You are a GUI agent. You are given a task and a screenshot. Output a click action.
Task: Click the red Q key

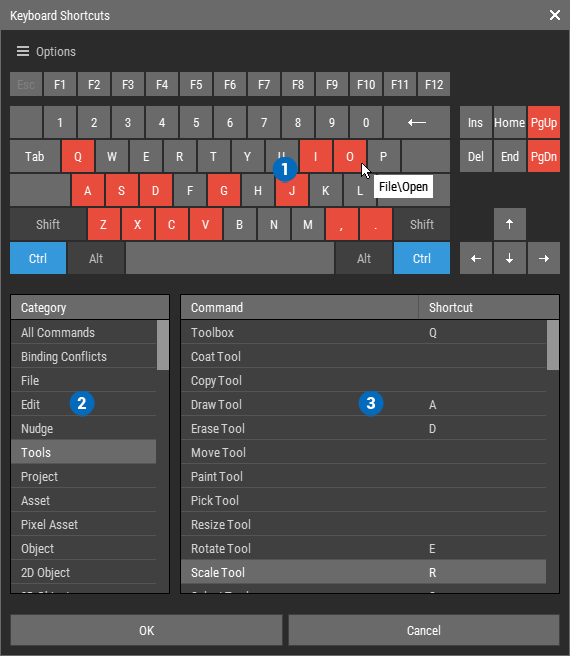78,156
